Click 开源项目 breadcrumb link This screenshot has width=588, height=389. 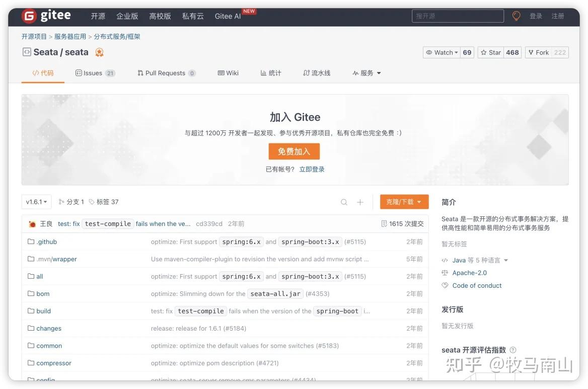click(34, 36)
